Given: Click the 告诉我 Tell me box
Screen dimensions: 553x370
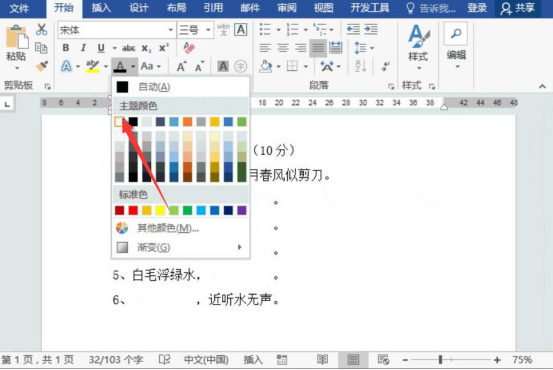Looking at the screenshot, I should click(x=431, y=8).
